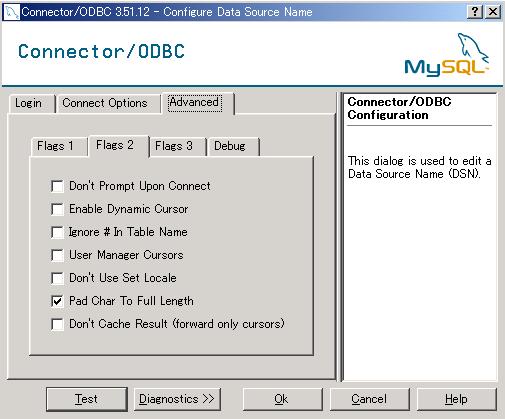Open the Debug tab
505x419 pixels.
pos(233,146)
